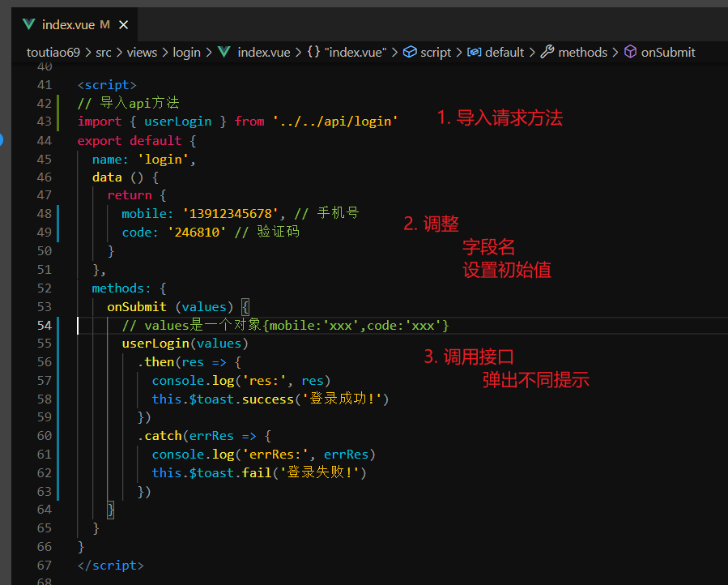Click the code value '246810'
Image resolution: width=728 pixels, height=585 pixels.
(x=197, y=233)
